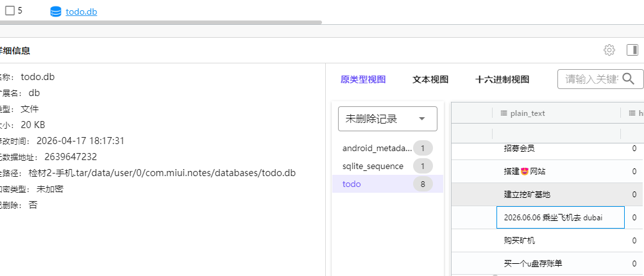Screen dimensions: 644x276
Task: Click the column menu icon right of plain_text
Action: (x=632, y=113)
